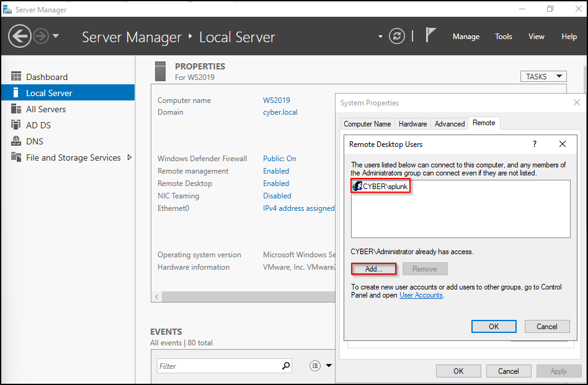Select Local Server in the sidebar
588x385 pixels.
[x=68, y=93]
